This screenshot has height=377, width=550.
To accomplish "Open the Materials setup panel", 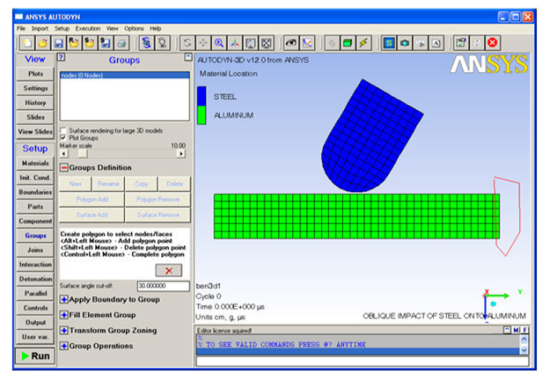I will [35, 163].
